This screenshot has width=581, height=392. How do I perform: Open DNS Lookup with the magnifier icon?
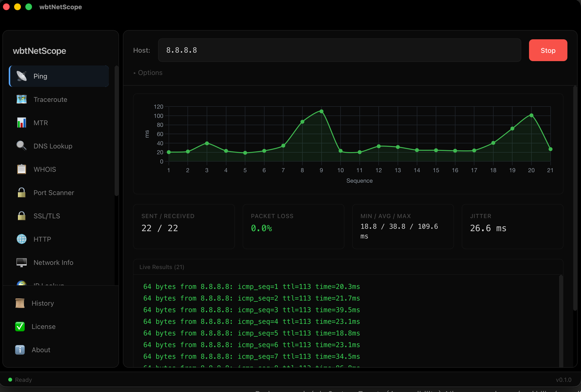click(22, 146)
